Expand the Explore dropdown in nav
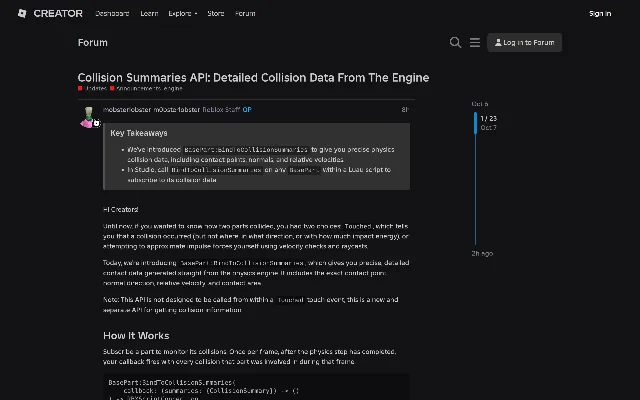The image size is (640, 400). tap(182, 13)
